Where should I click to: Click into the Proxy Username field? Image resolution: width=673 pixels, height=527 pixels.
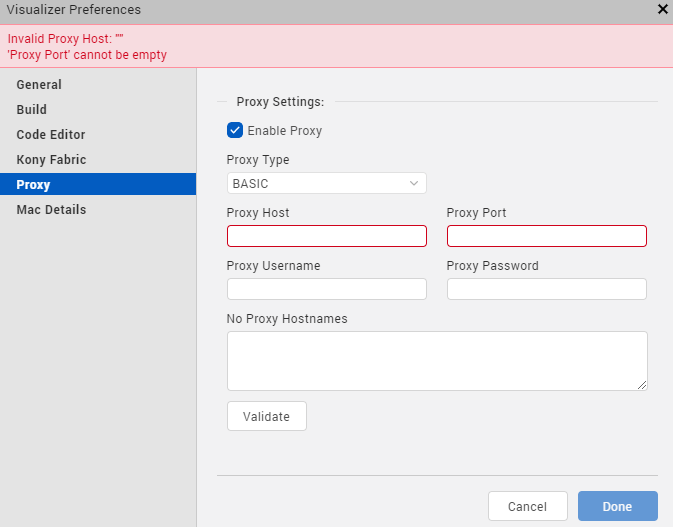click(326, 289)
